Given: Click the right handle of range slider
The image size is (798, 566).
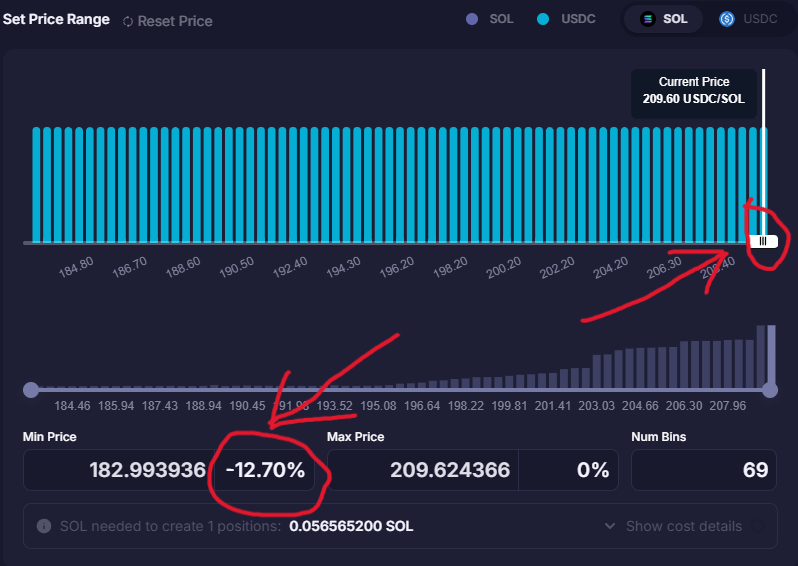Looking at the screenshot, I should (770, 389).
